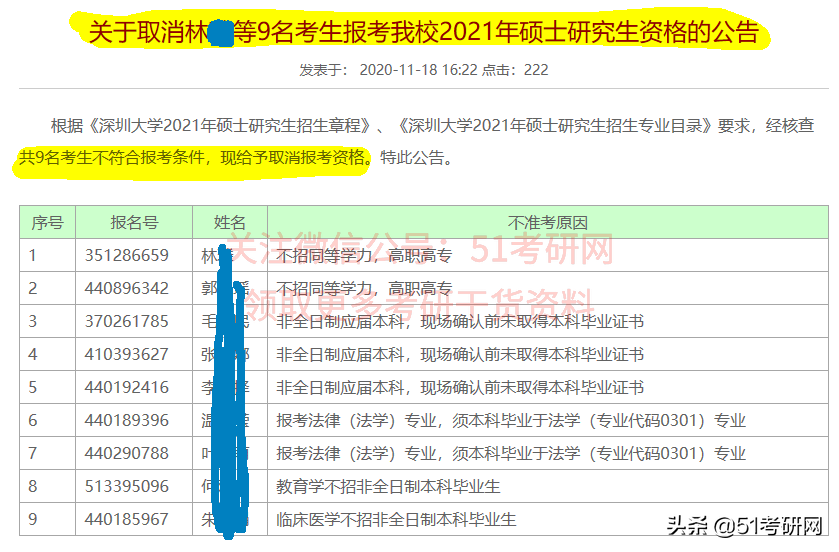Click registration number 513395096
Viewport: 839px width, 552px height.
[x=126, y=486]
